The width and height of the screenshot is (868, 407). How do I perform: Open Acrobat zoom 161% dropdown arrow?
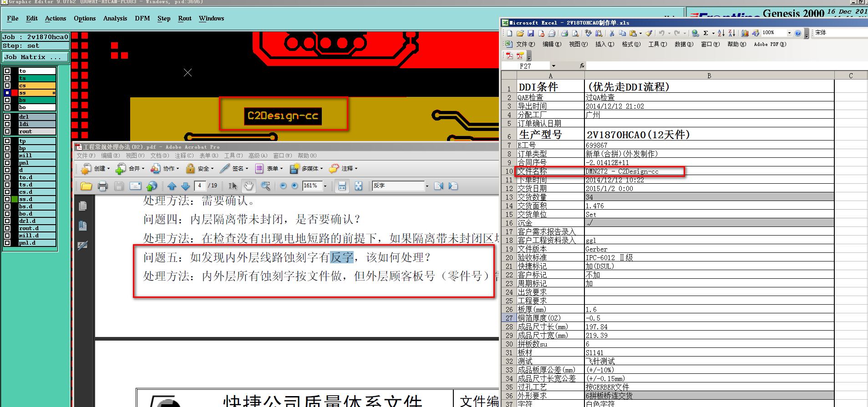coord(325,186)
